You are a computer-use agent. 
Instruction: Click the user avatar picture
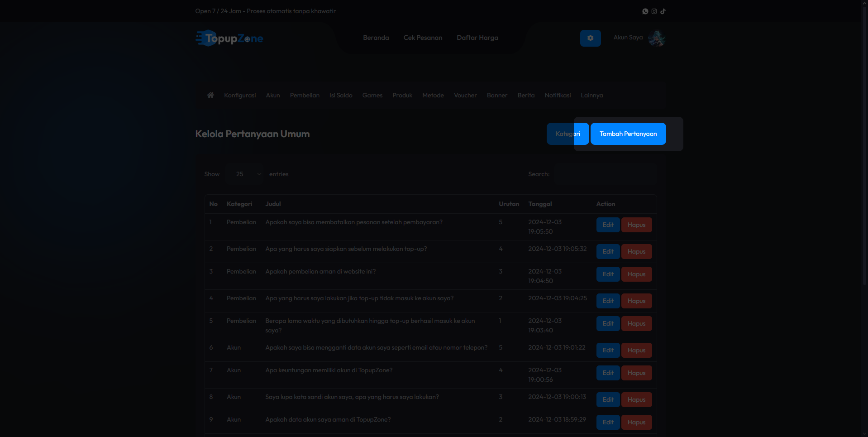(657, 38)
